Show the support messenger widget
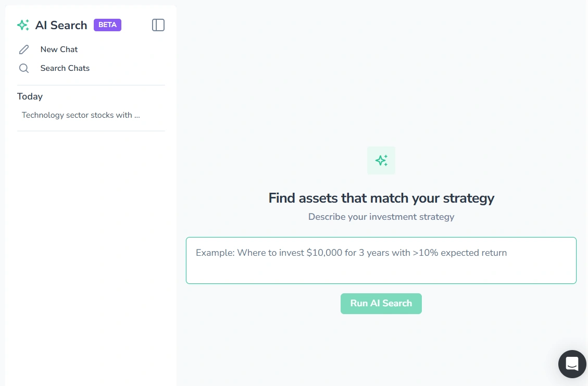 (x=572, y=364)
